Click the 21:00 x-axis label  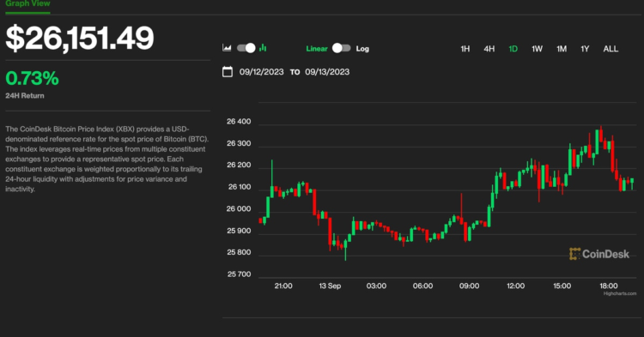283,286
